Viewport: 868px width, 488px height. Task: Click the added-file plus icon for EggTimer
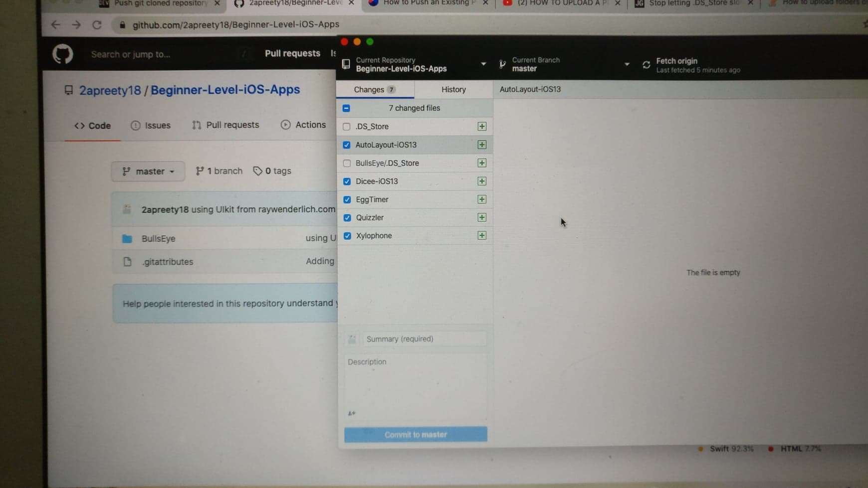(482, 199)
